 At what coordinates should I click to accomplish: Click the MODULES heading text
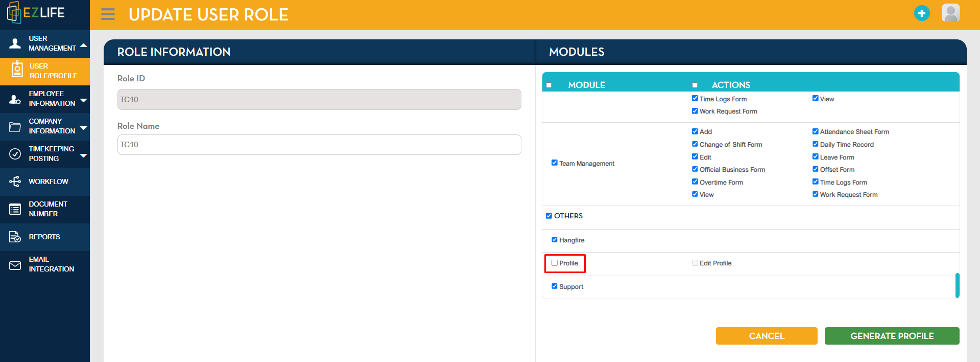pyautogui.click(x=577, y=52)
